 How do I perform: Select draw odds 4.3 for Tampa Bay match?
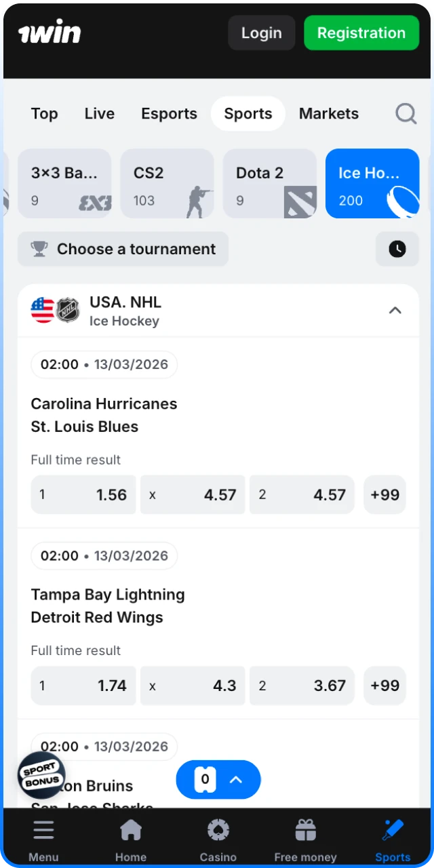(193, 686)
